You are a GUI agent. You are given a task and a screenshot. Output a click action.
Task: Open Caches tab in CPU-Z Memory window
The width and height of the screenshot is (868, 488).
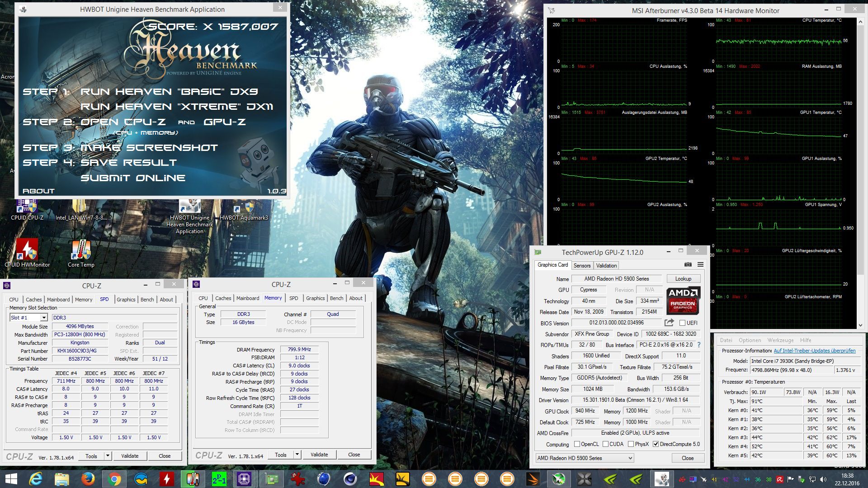(x=223, y=298)
